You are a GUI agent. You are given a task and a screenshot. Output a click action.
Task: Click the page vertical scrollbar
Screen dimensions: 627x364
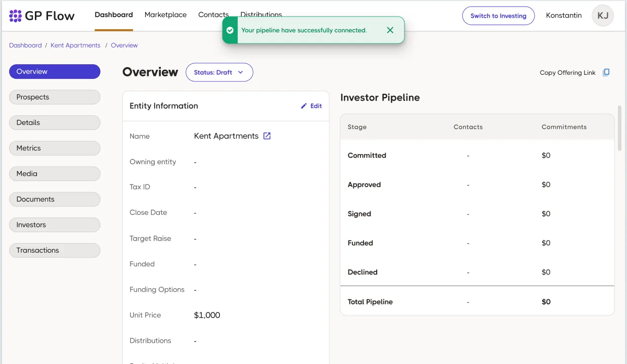click(x=620, y=128)
